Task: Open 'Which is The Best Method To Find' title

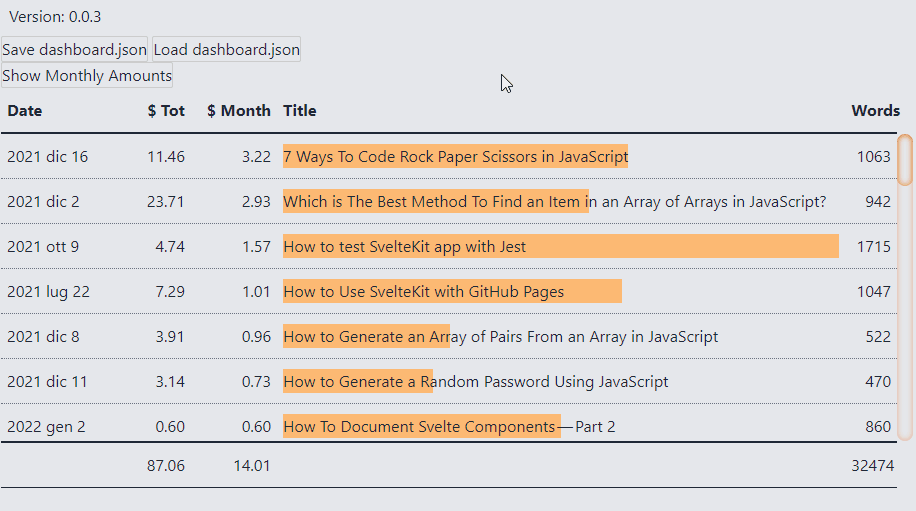Action: point(554,201)
